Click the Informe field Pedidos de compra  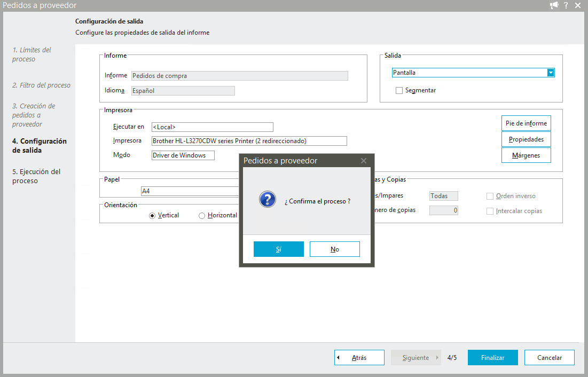[x=240, y=76]
